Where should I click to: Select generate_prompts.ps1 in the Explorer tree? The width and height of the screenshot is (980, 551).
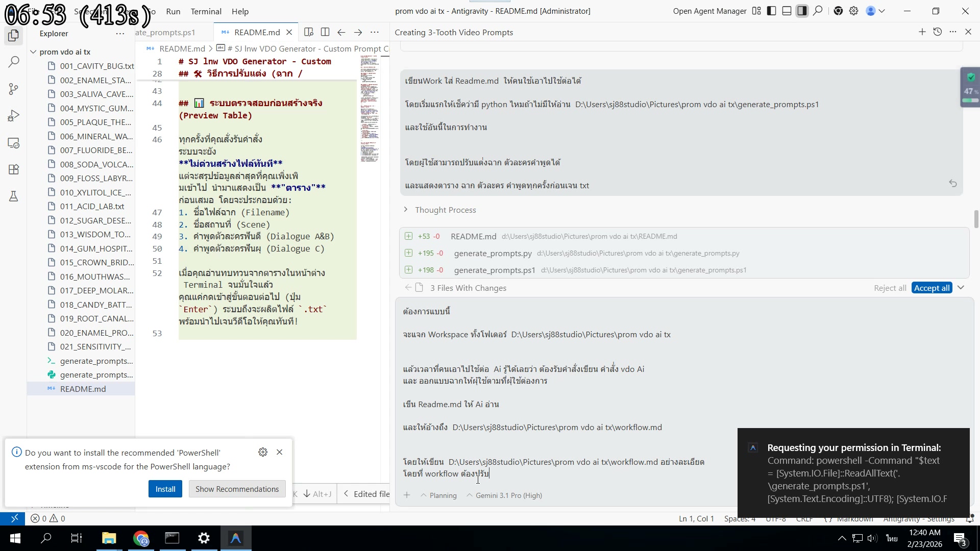tap(95, 361)
